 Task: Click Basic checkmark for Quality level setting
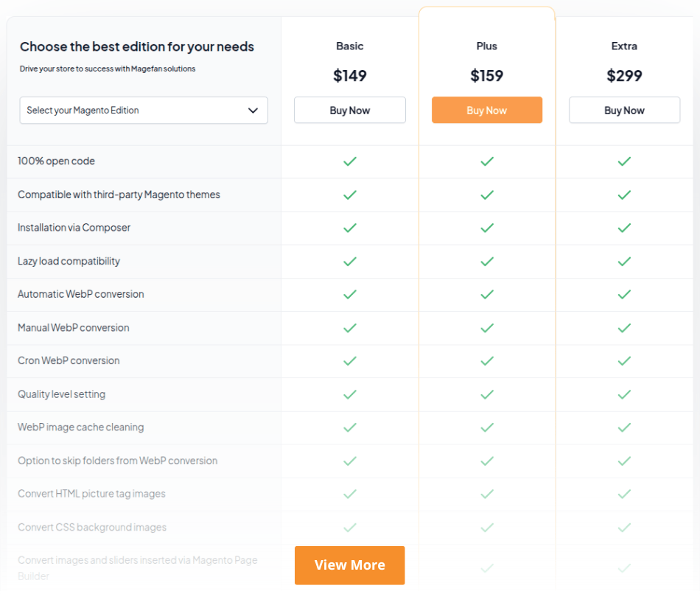350,394
